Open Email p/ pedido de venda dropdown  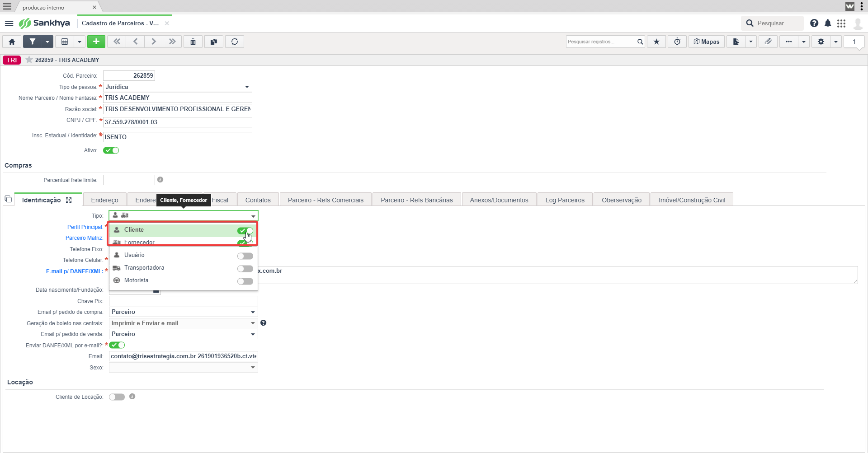pos(184,334)
